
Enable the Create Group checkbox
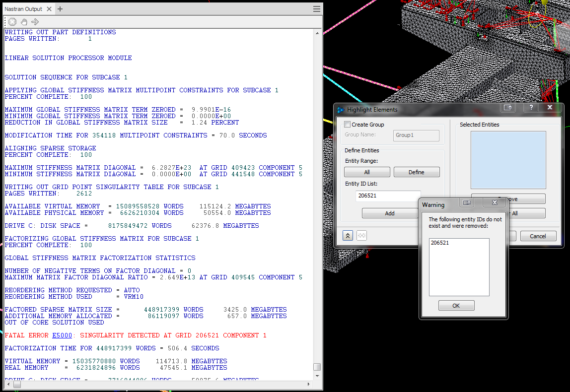348,125
